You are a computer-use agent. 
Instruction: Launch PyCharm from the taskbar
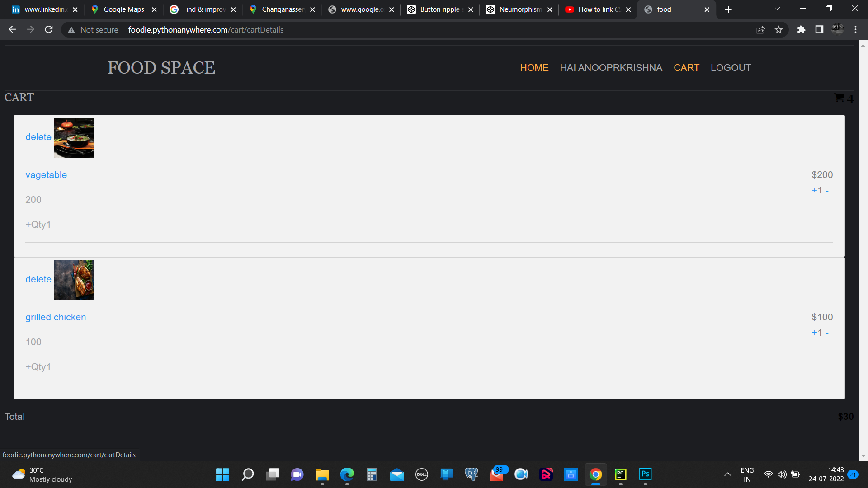coord(620,474)
